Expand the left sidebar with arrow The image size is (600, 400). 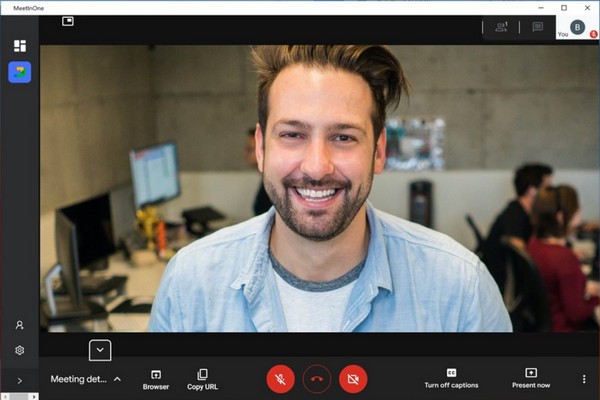(x=19, y=380)
